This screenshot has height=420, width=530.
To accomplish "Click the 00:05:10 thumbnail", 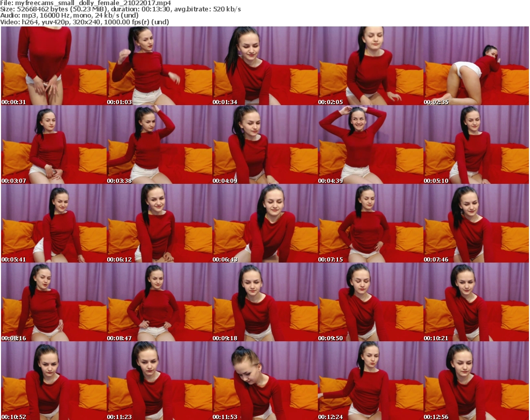I will pos(476,144).
